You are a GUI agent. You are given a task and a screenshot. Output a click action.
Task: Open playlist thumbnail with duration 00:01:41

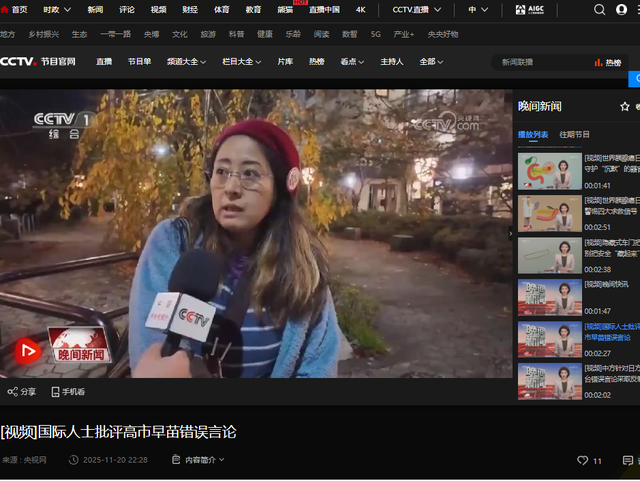point(550,171)
